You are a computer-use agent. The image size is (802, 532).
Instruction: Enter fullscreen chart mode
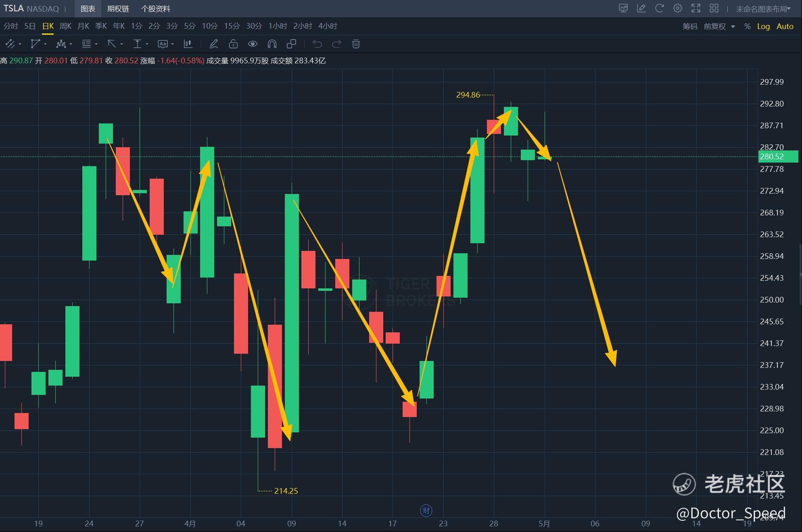click(696, 8)
